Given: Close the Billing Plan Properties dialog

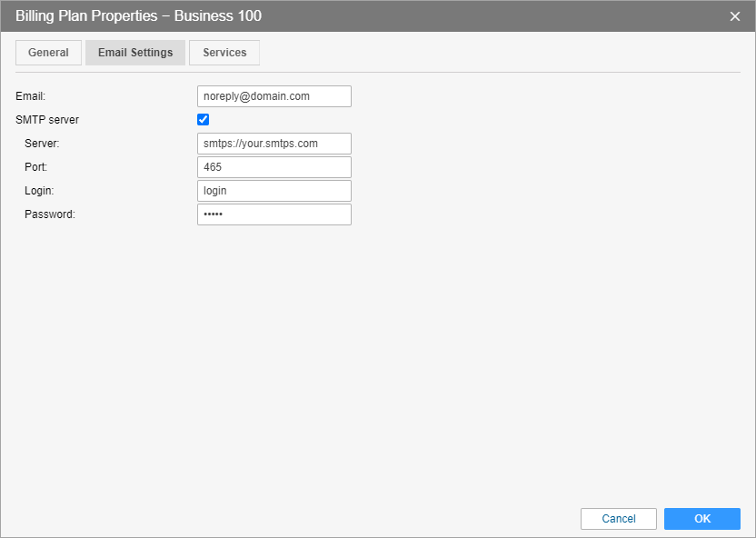Looking at the screenshot, I should (735, 16).
